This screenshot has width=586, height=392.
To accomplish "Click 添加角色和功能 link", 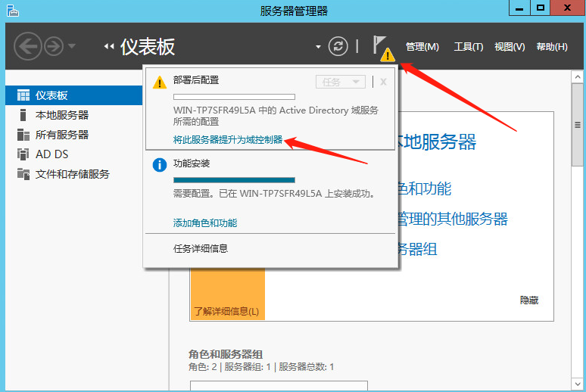I will [205, 223].
